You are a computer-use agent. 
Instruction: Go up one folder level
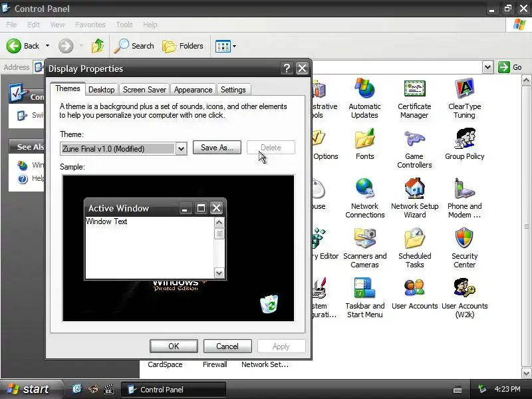tap(98, 46)
